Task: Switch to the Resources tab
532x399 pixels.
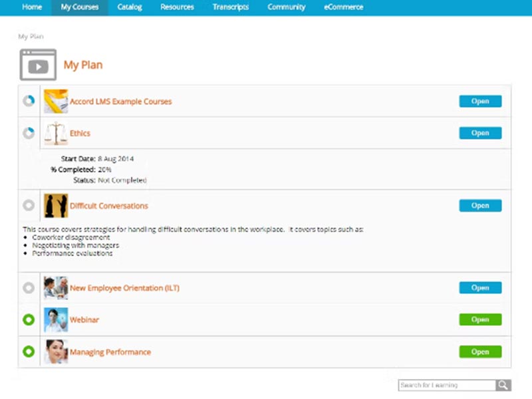Action: coord(177,7)
